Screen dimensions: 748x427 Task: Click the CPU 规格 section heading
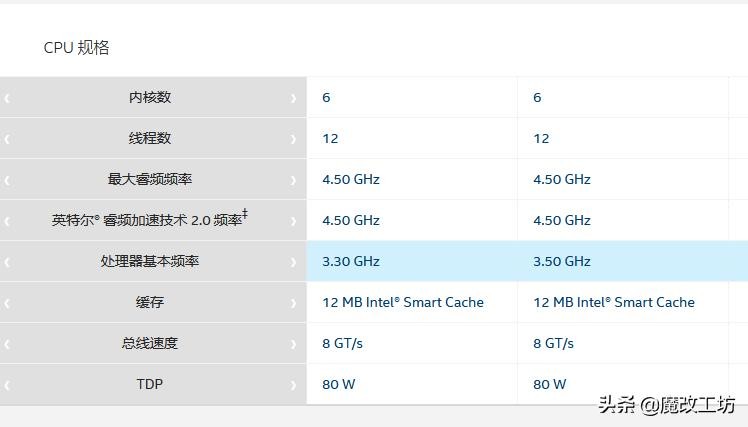click(x=76, y=48)
